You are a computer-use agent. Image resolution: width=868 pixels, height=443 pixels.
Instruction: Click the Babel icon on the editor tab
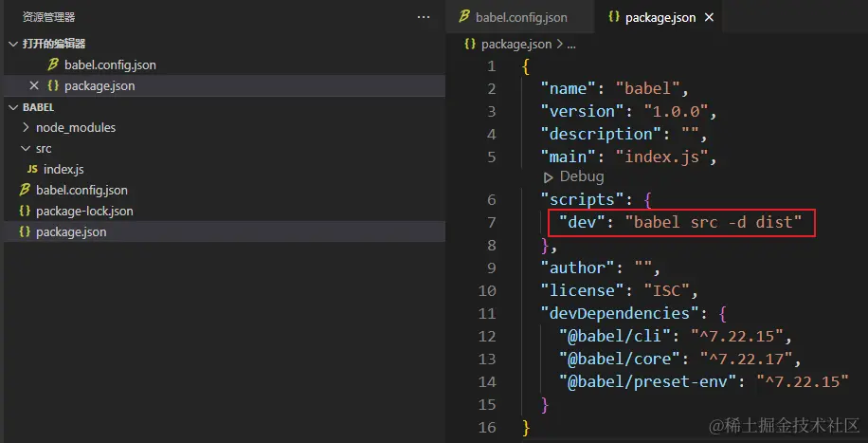tap(464, 17)
